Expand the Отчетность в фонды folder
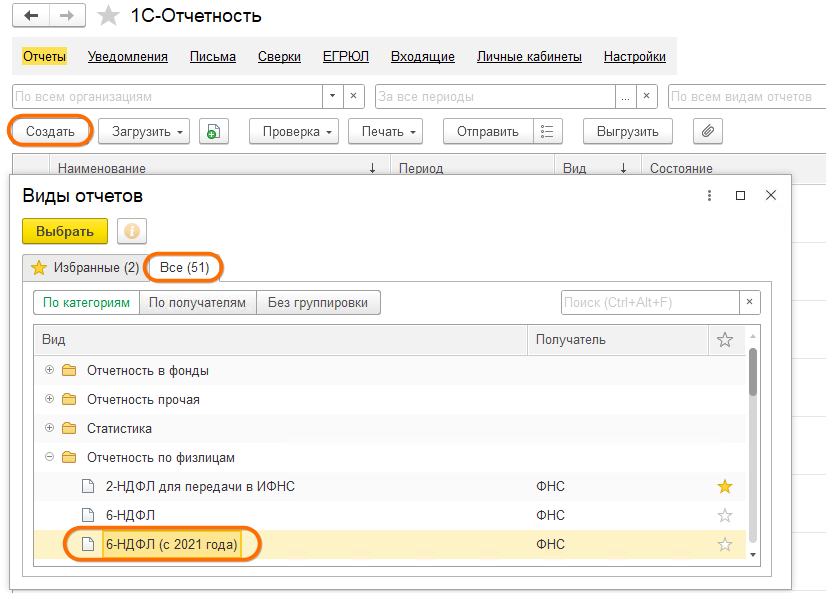This screenshot has width=826, height=593. [50, 370]
